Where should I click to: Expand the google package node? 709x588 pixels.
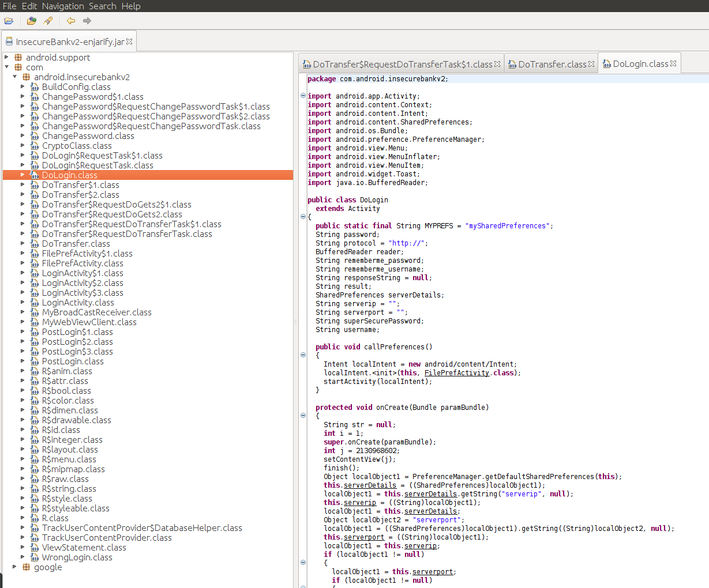tap(15, 567)
